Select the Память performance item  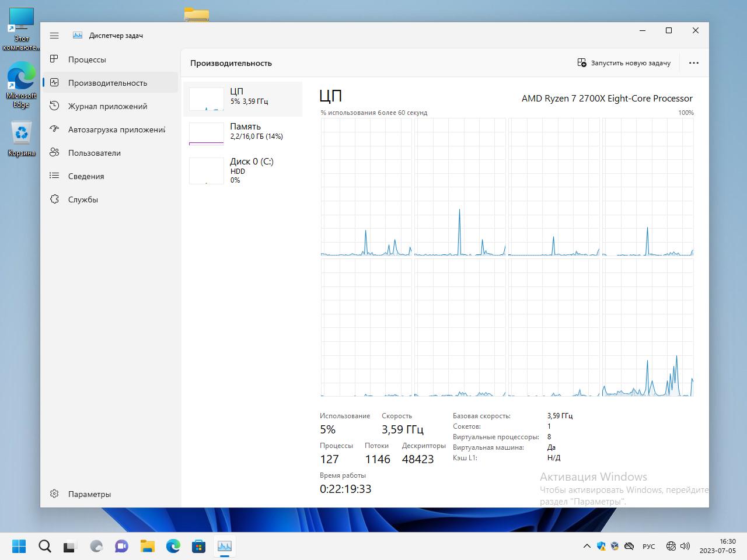(x=243, y=134)
